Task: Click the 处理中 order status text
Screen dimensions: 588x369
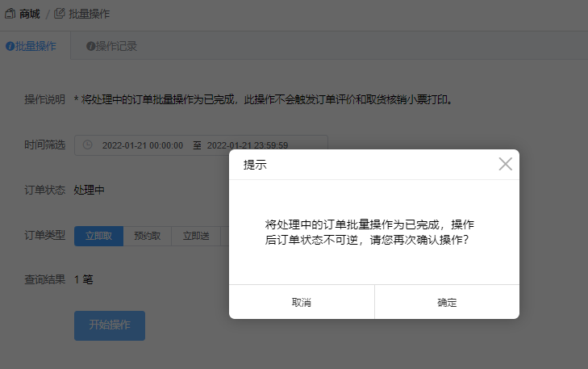Action: 89,190
